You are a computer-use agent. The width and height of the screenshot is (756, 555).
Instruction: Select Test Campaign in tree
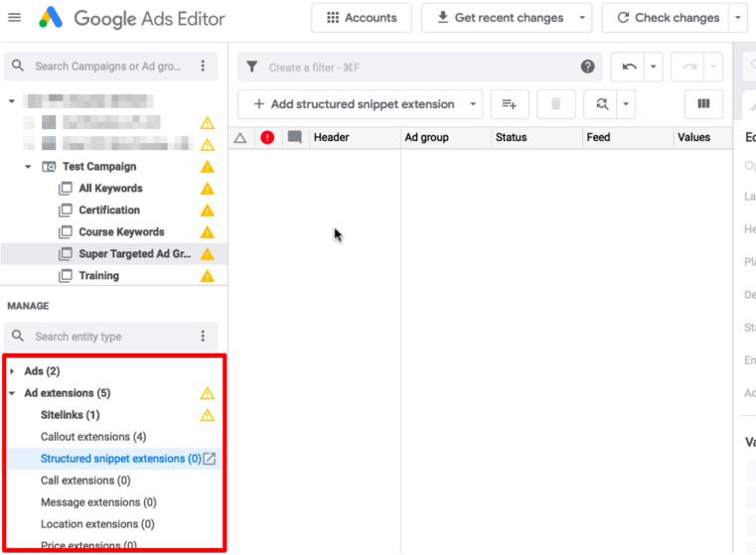point(99,167)
